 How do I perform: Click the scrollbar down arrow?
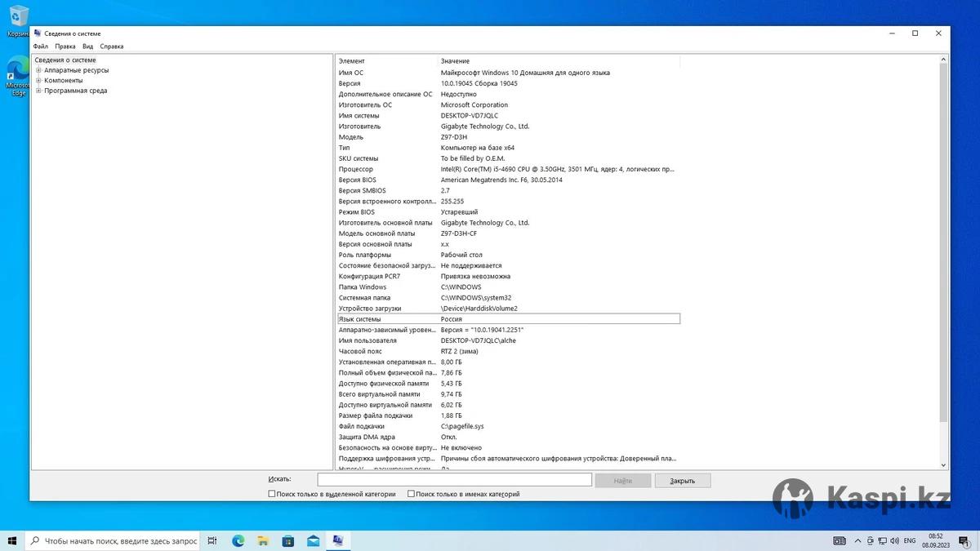(944, 465)
